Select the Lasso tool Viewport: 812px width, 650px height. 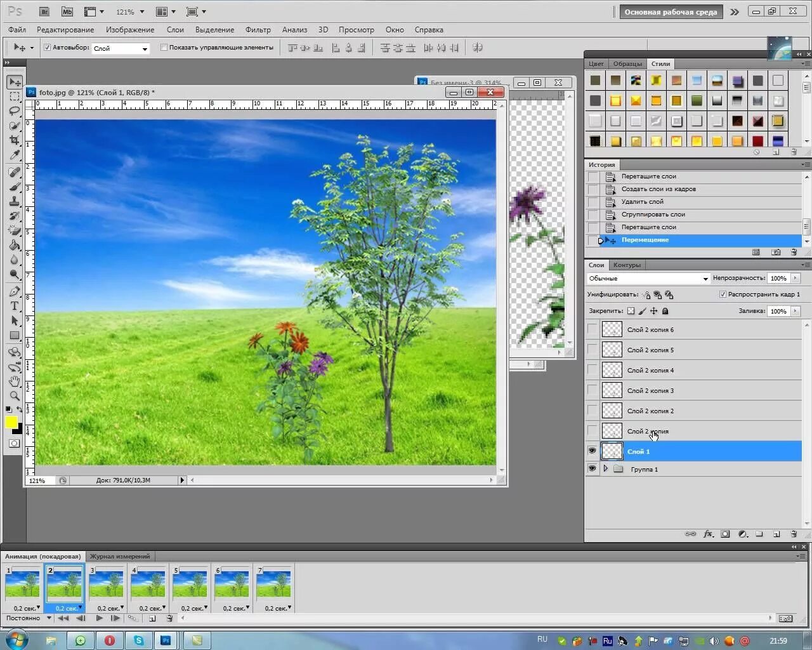(x=15, y=111)
